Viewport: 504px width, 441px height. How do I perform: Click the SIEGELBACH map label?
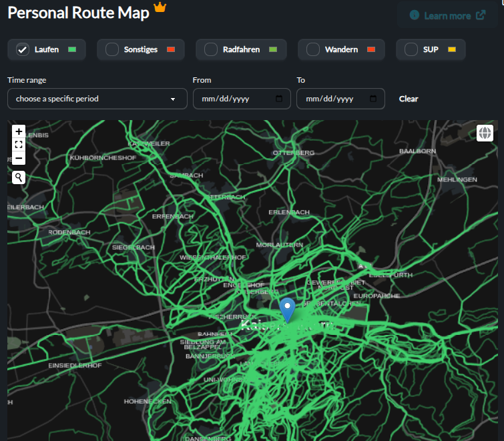tap(133, 248)
